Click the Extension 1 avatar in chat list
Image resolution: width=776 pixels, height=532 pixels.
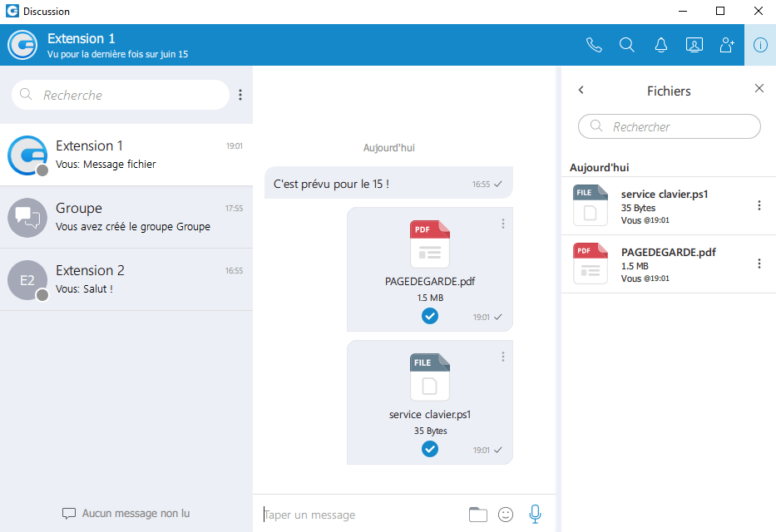pos(27,155)
